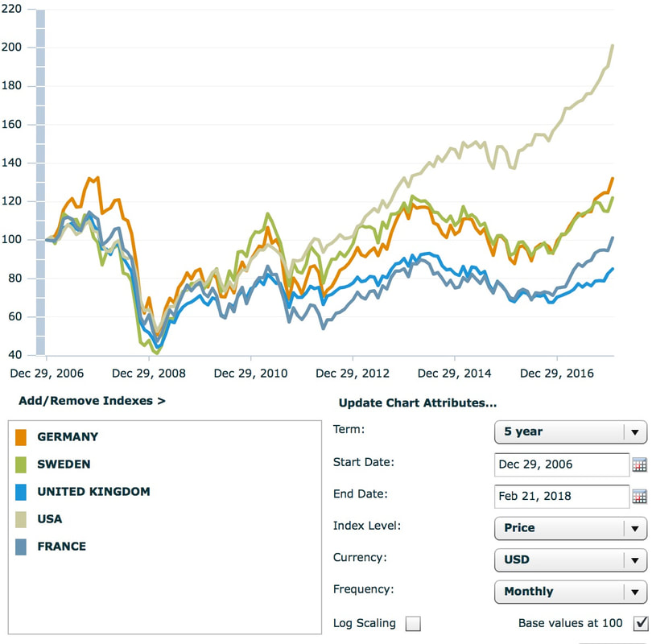The image size is (652, 644).
Task: Click the Currency: field label
Action: pyautogui.click(x=360, y=558)
